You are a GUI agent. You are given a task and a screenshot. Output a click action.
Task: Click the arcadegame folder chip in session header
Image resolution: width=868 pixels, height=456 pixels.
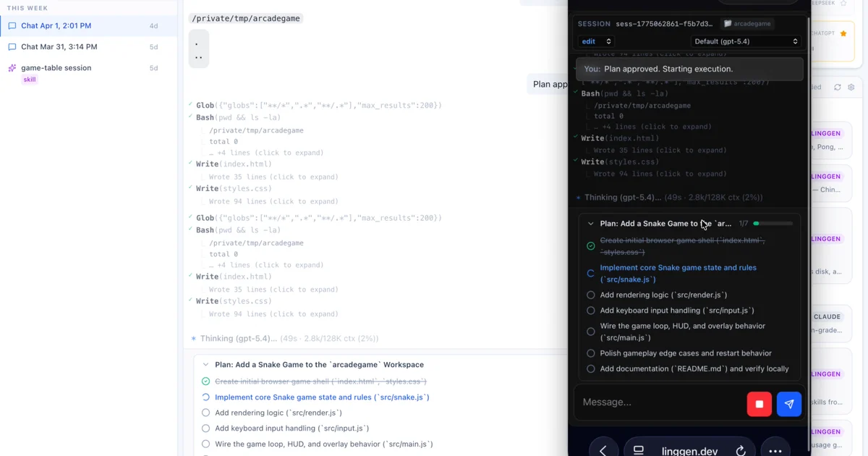[748, 24]
